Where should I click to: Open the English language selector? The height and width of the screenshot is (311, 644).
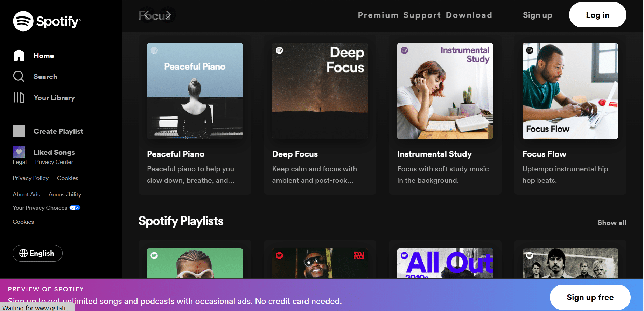tap(37, 253)
